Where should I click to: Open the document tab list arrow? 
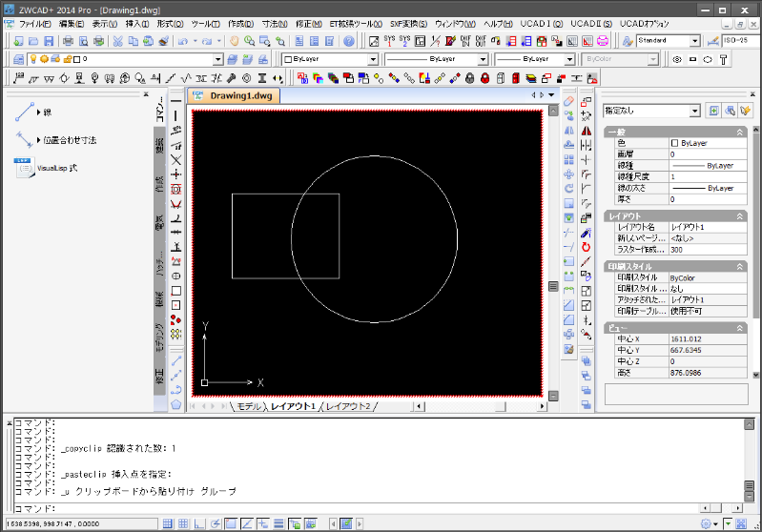point(551,95)
